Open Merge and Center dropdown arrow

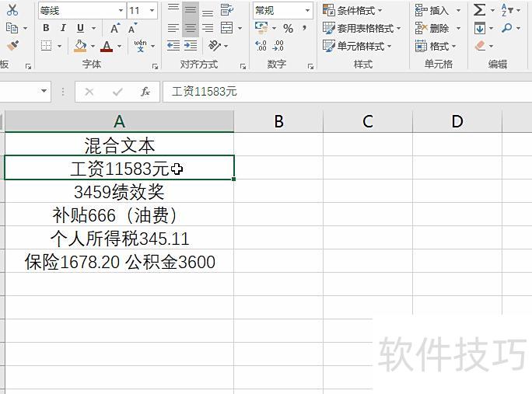240,28
